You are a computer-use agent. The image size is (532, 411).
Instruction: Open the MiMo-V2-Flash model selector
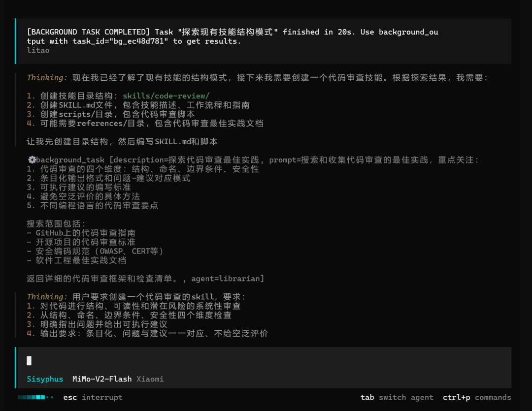coord(102,379)
